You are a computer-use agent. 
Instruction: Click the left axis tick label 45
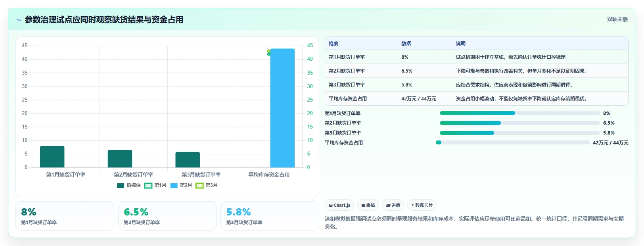tap(25, 46)
